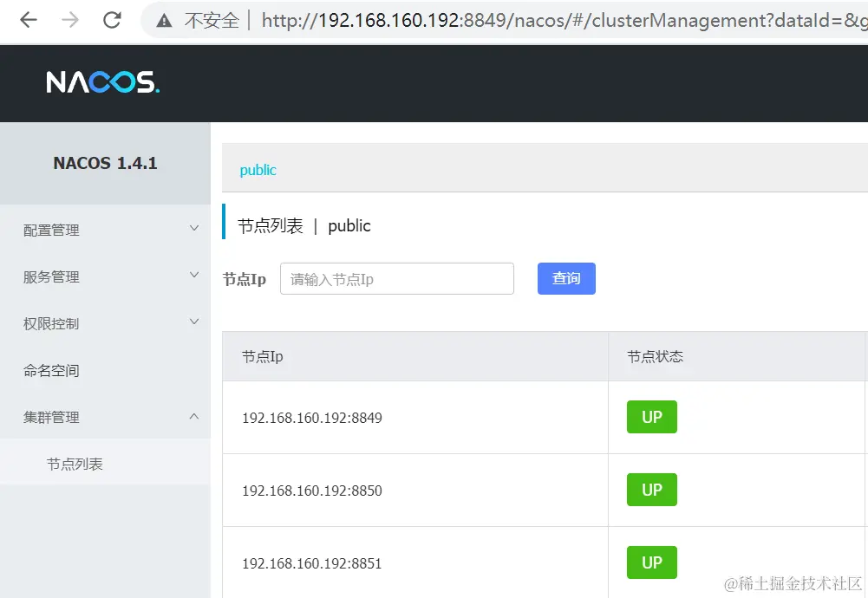Select UP status tag of node 8851
Image resolution: width=868 pixels, height=598 pixels.
point(651,562)
